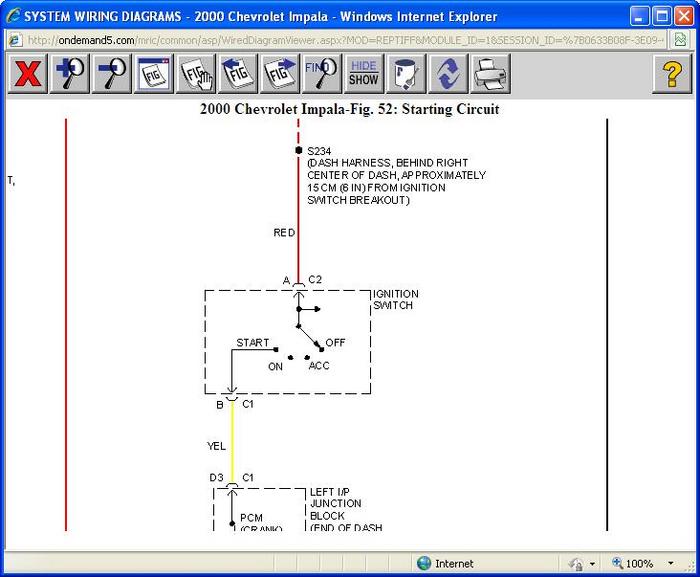
Task: Select figure with the hand FIG icon
Action: [196, 74]
